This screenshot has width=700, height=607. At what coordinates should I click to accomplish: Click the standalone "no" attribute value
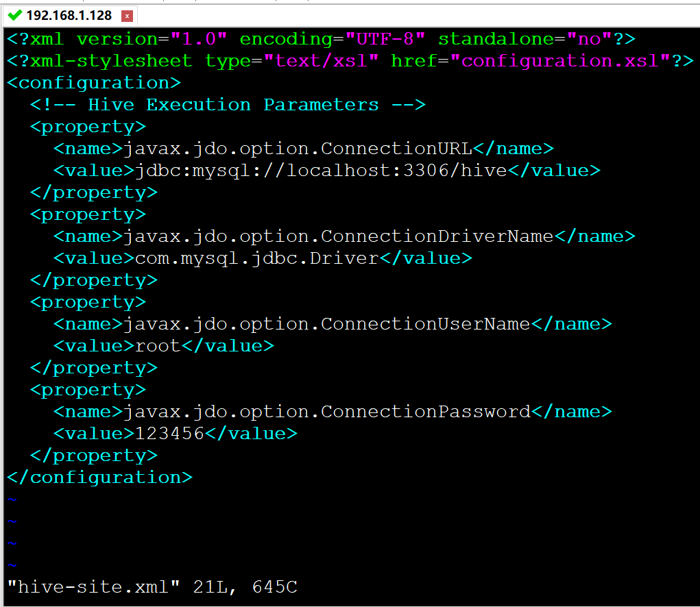point(589,39)
